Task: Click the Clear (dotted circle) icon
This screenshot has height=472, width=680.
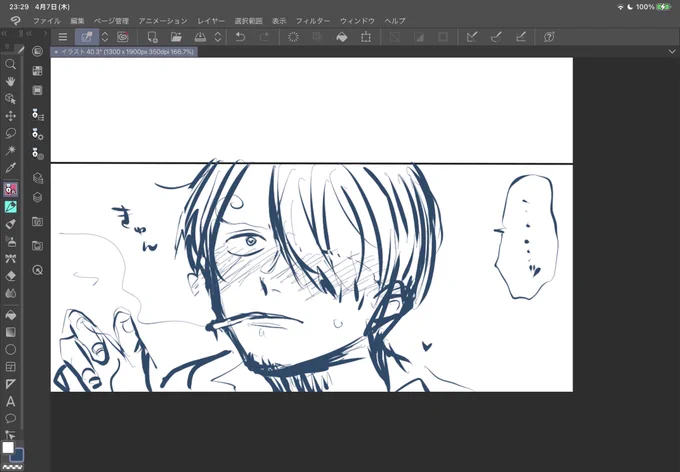Action: point(293,37)
